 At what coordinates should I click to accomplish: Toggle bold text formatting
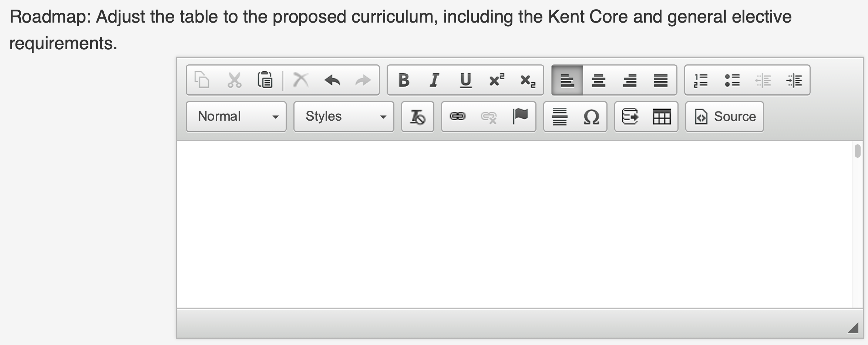404,80
